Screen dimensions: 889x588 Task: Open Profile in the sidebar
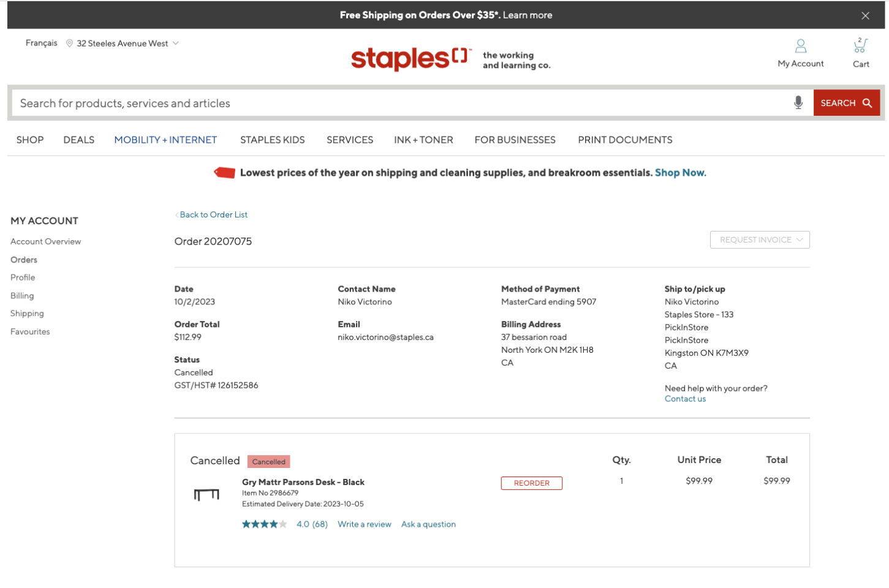[23, 278]
